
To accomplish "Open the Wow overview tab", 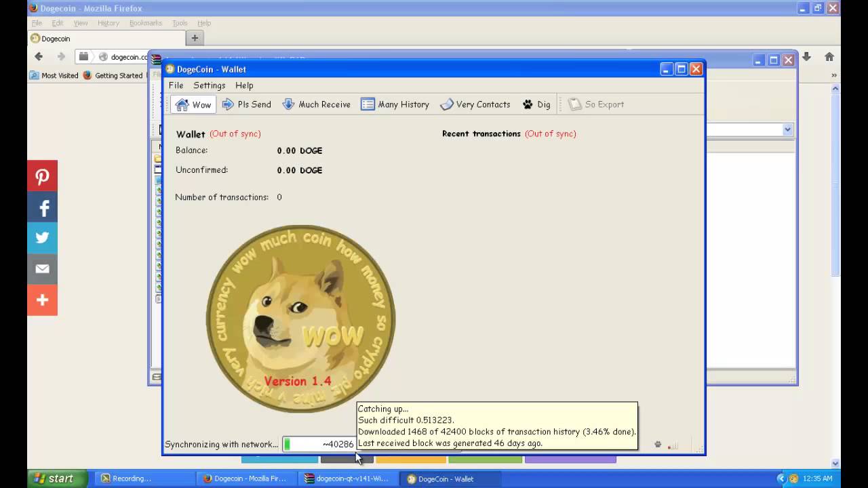I will coord(193,104).
